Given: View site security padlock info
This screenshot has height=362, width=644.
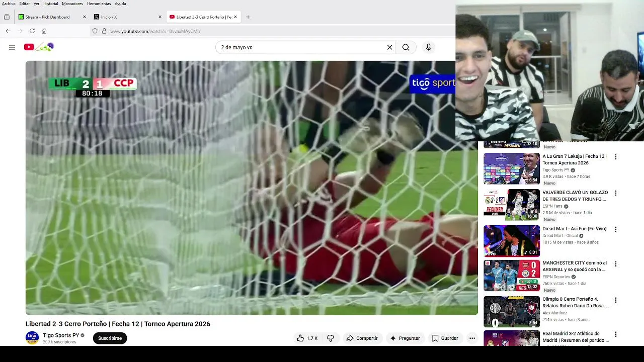Looking at the screenshot, I should (104, 31).
